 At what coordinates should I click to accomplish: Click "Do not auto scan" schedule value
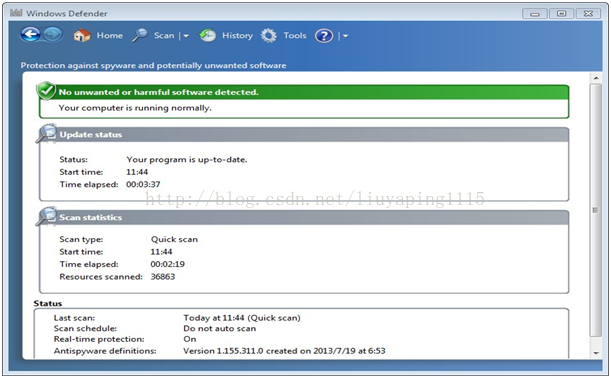pos(220,329)
